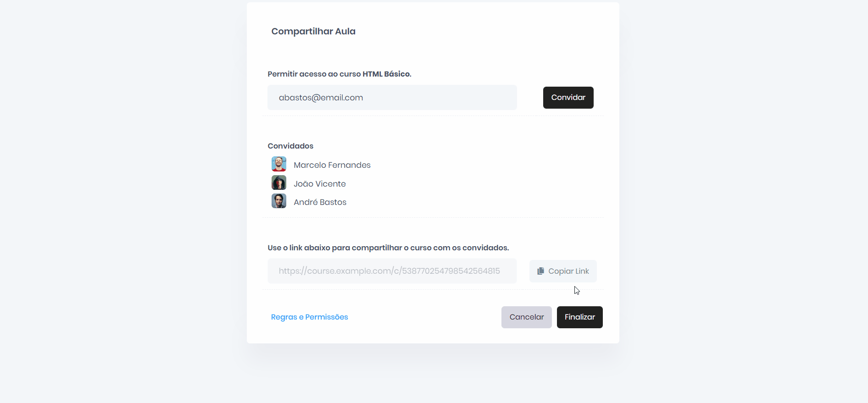
Task: Click the bold HTML Básico course name
Action: (x=386, y=74)
